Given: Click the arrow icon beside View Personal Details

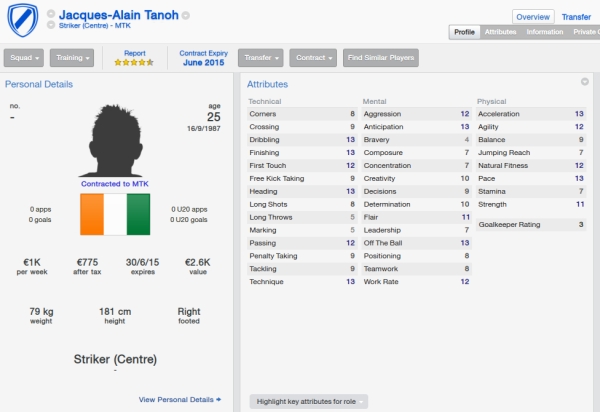Looking at the screenshot, I should coord(219,399).
